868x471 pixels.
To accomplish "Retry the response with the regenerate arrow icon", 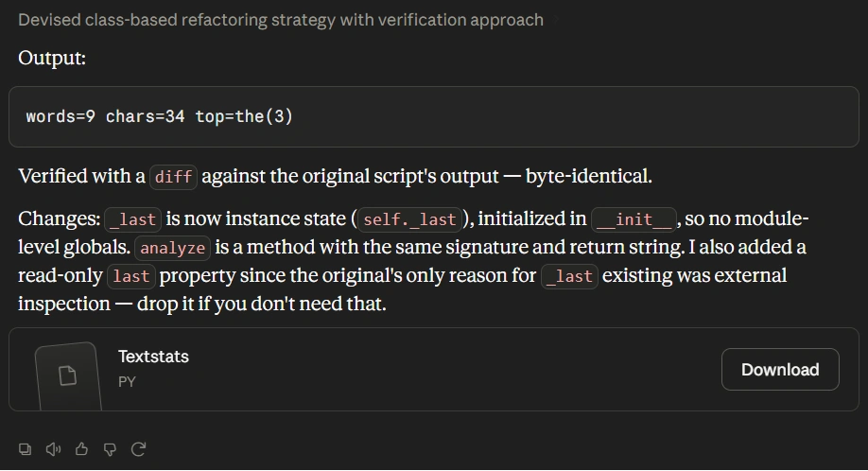I will point(138,449).
